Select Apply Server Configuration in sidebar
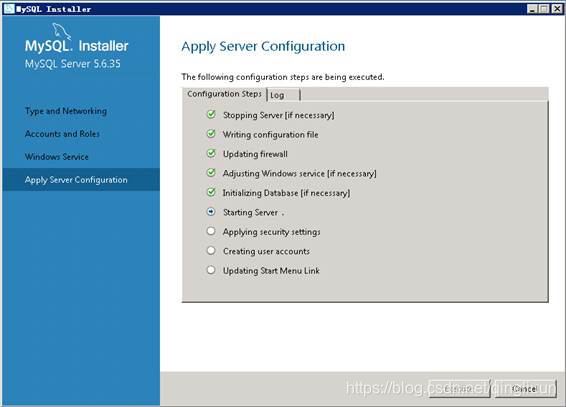Image resolution: width=566 pixels, height=407 pixels. [81, 179]
